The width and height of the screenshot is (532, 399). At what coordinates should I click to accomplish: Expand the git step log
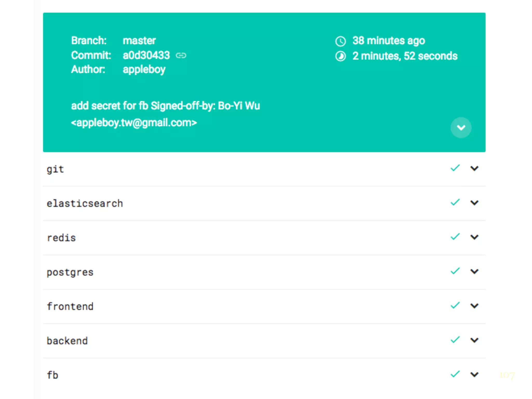[474, 168]
